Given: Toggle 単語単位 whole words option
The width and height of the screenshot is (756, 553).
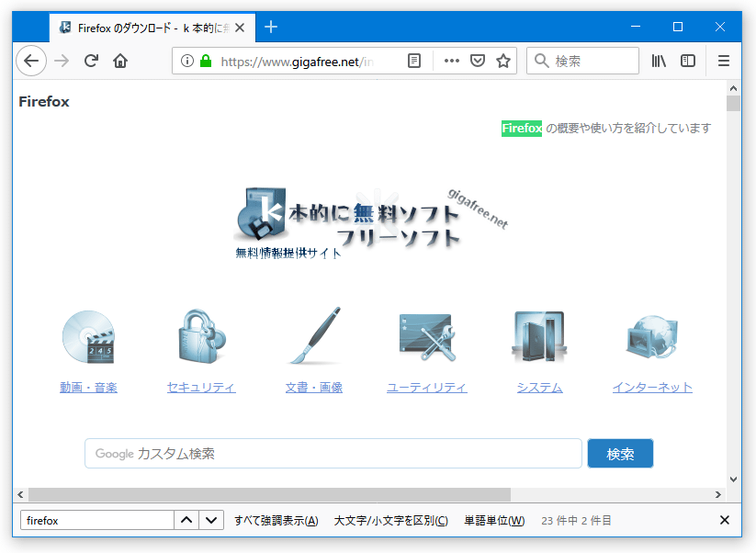Looking at the screenshot, I should click(494, 521).
